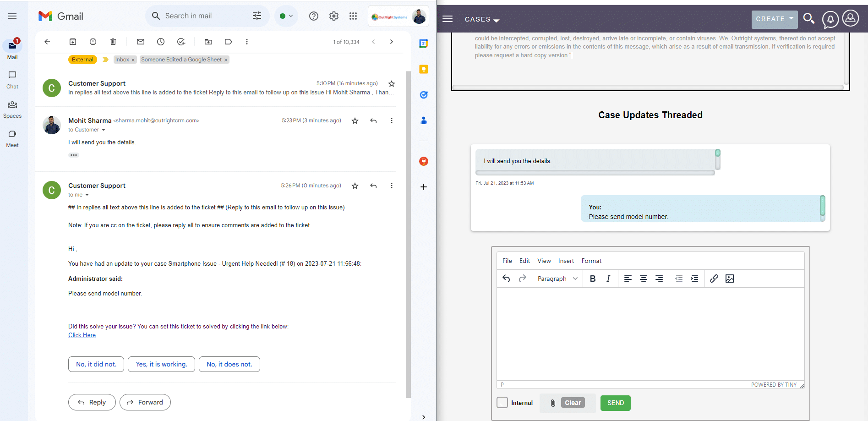Archive this Gmail conversation

[x=73, y=42]
